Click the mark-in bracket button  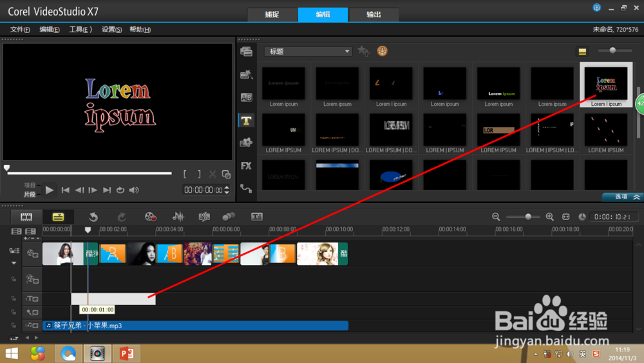coord(185,174)
